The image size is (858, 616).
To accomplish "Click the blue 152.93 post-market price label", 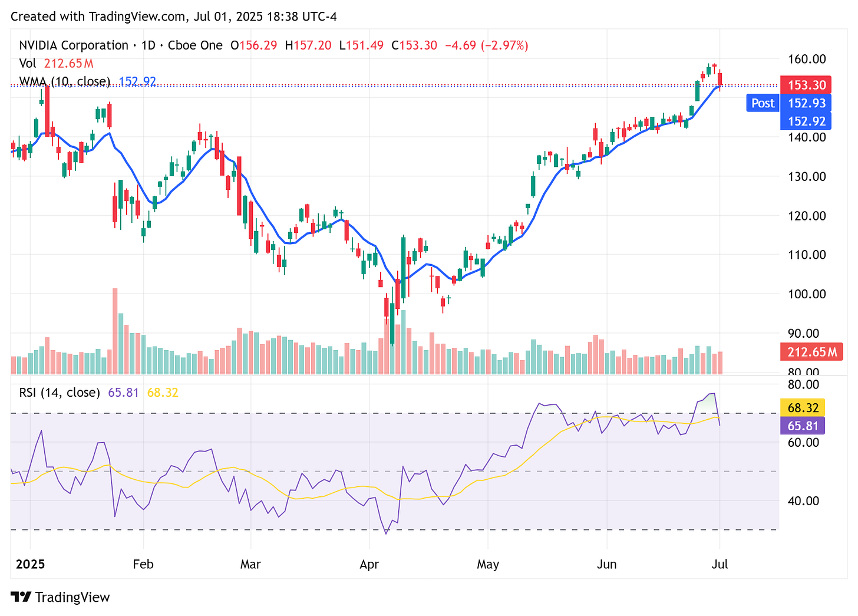I will 806,103.
